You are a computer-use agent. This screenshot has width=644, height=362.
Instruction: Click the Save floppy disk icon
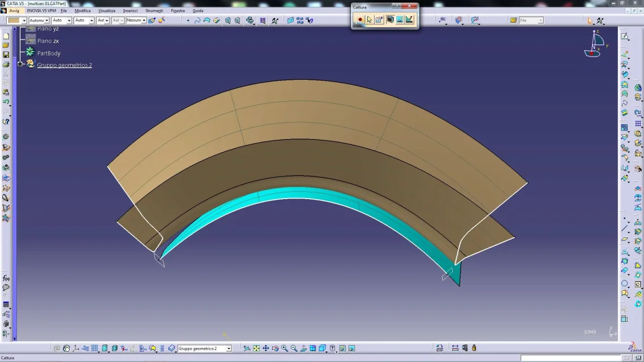tap(6, 55)
